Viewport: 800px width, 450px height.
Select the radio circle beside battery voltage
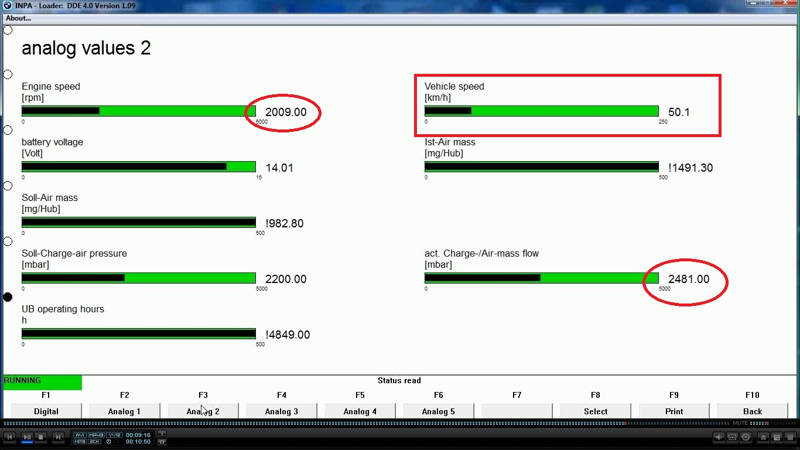(x=8, y=130)
